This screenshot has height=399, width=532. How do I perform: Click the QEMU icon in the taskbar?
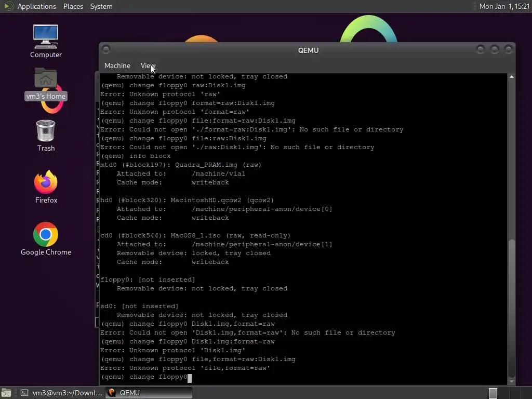click(112, 393)
